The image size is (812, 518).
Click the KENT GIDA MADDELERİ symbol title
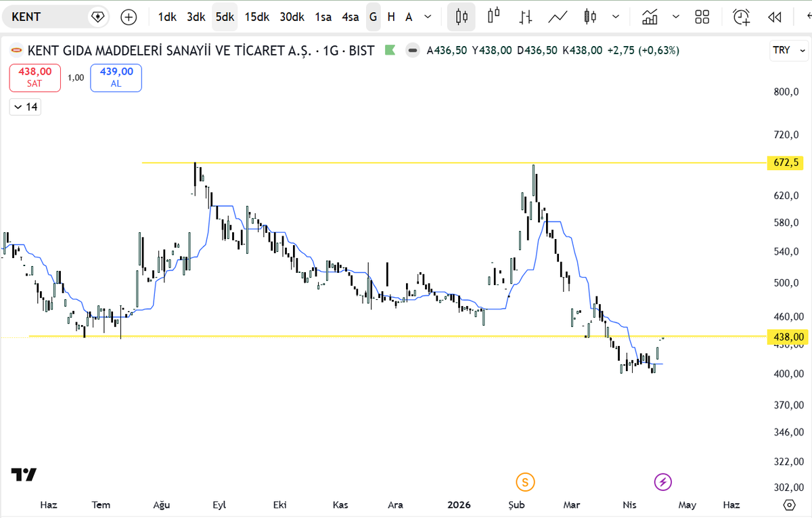[x=168, y=50]
